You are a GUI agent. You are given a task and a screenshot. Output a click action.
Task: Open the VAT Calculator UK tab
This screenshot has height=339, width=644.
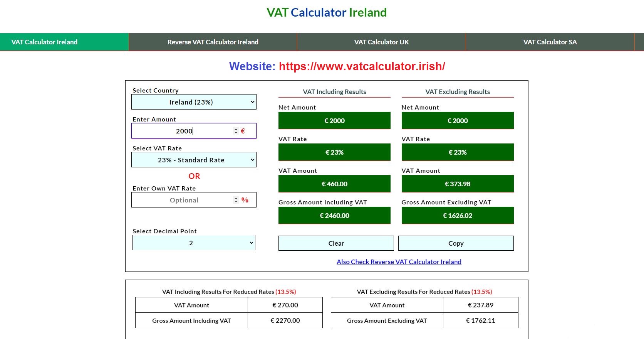click(x=381, y=42)
